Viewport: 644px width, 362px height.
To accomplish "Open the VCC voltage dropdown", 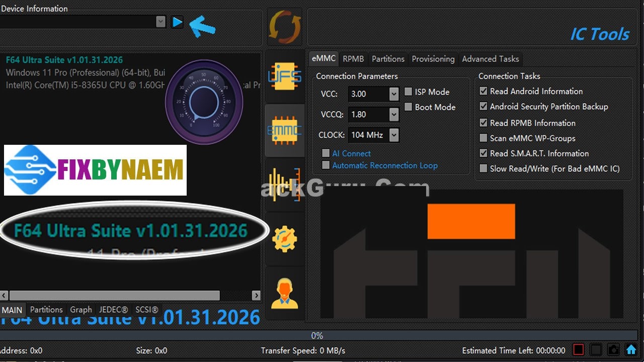I will pos(394,94).
